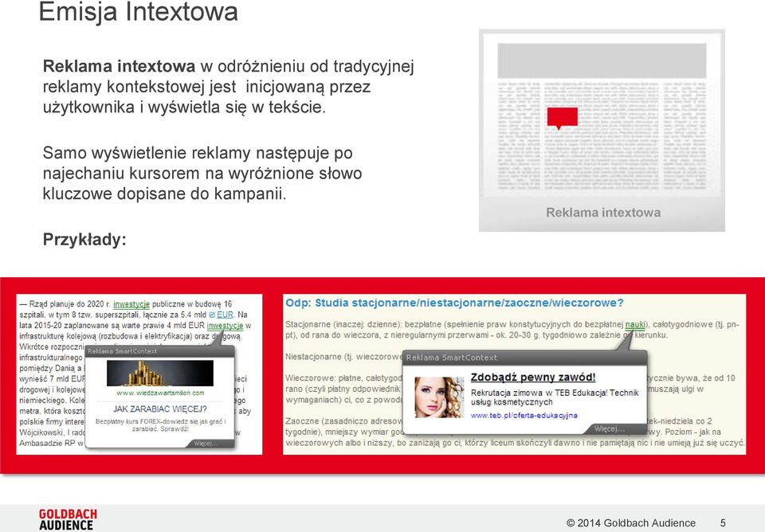
Task: Click the '© 2014 Goldbach Audience' footer
Action: tap(631, 523)
